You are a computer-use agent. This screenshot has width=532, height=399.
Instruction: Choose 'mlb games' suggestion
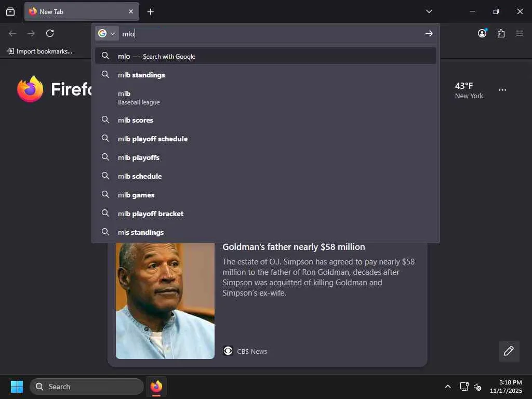pyautogui.click(x=265, y=194)
